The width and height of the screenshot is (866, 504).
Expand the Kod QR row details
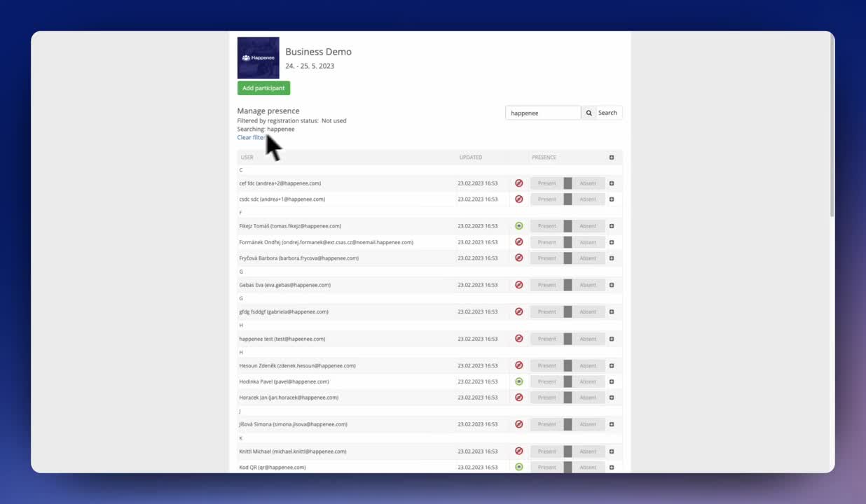(x=612, y=468)
